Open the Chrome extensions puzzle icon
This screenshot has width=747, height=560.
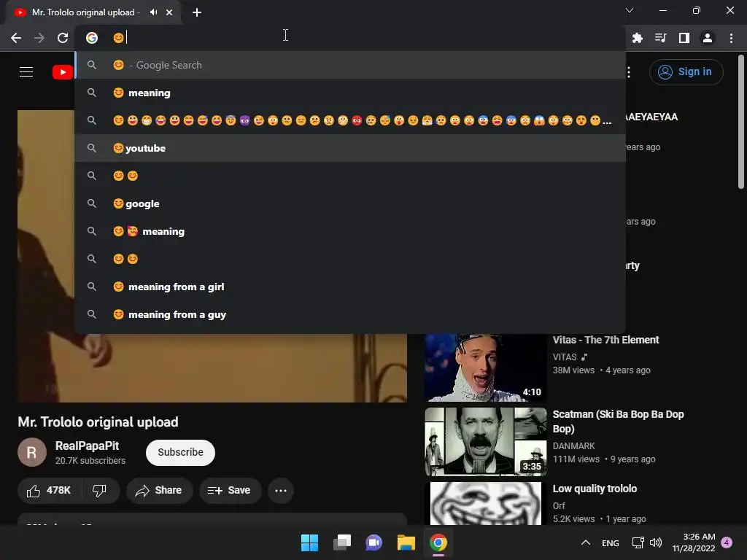pos(637,38)
